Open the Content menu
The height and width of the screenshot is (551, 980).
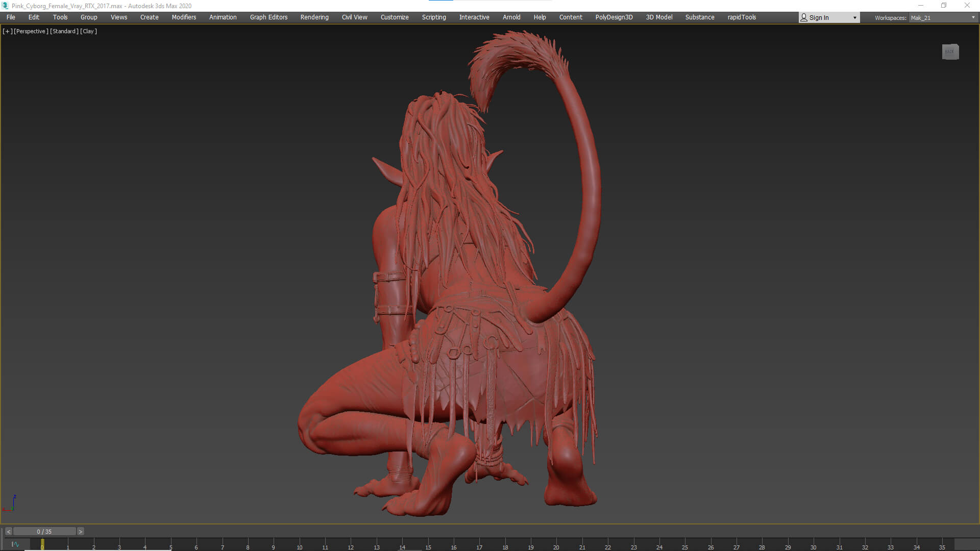(571, 17)
